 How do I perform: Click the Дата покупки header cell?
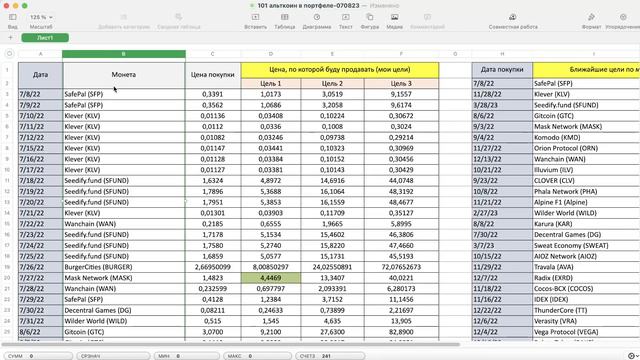pyautogui.click(x=502, y=70)
